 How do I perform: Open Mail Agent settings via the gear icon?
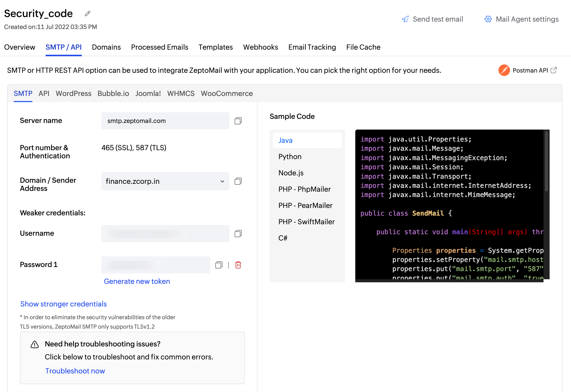488,19
